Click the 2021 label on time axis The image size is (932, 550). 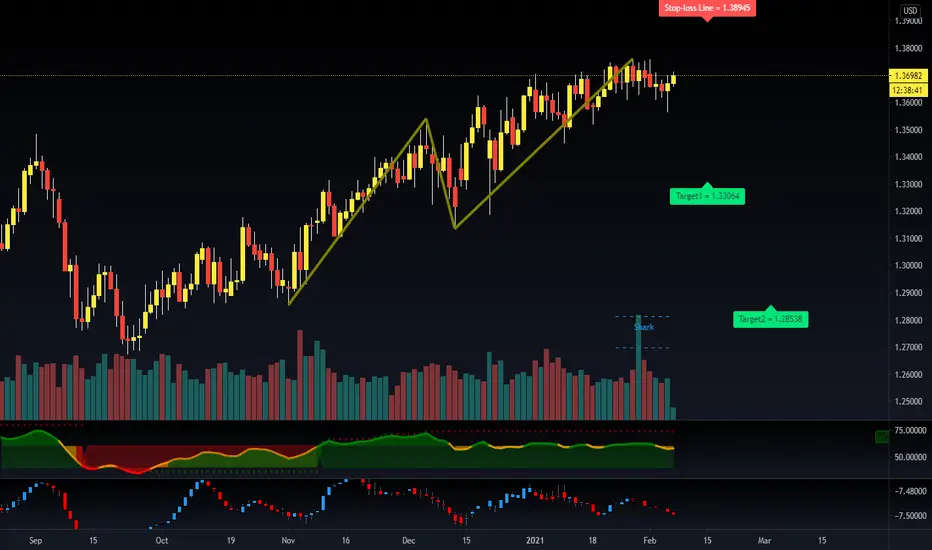point(535,540)
